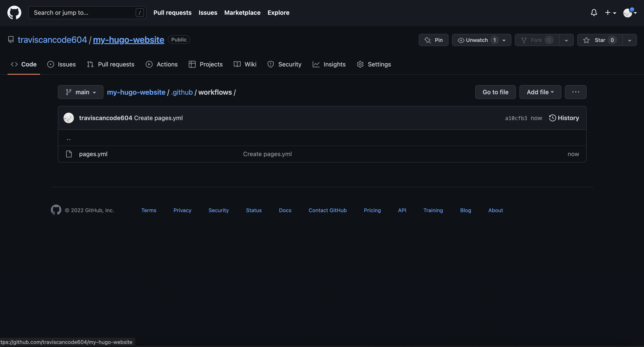Open the Wiki tab
644x347 pixels.
pos(245,64)
